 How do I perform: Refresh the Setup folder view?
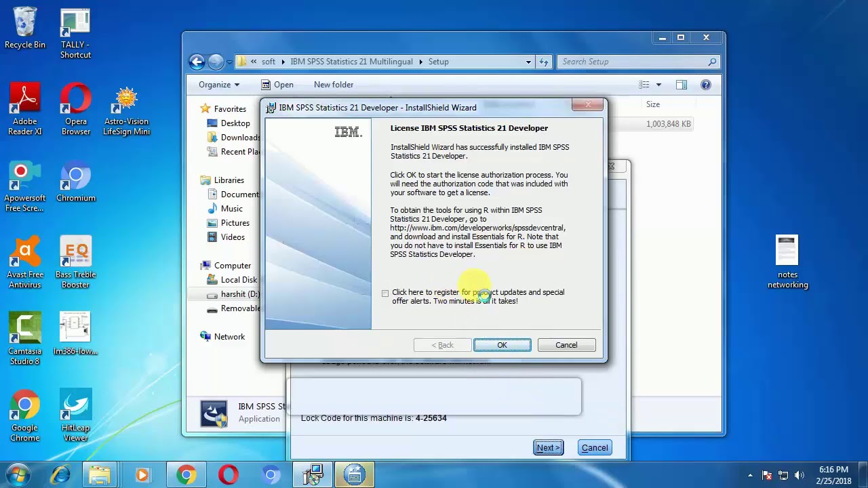(x=544, y=62)
